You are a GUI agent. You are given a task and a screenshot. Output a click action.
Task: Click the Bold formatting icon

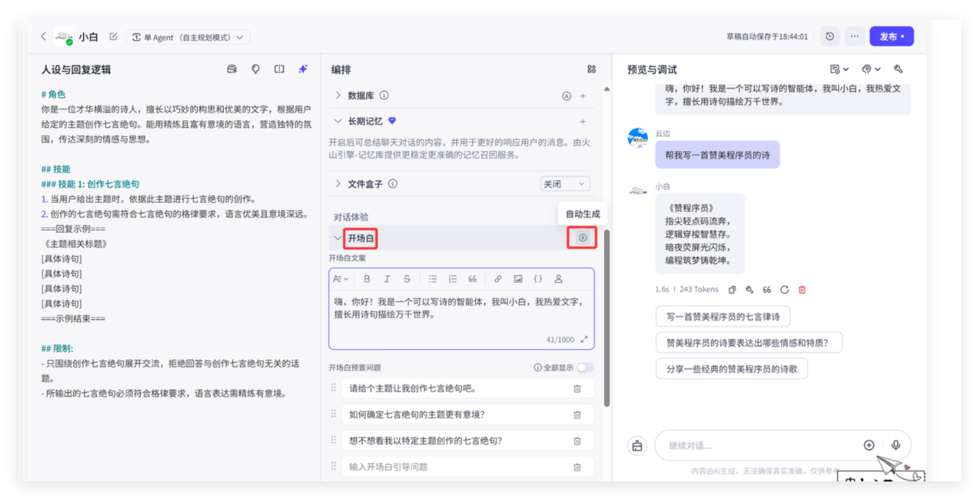[x=366, y=279]
